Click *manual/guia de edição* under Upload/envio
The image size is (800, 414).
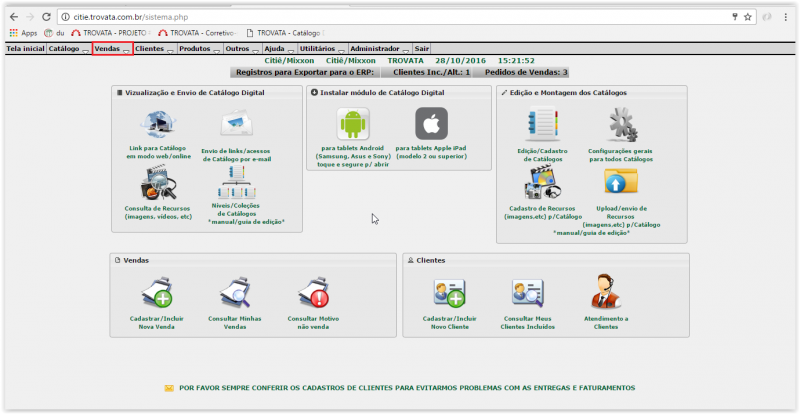592,233
